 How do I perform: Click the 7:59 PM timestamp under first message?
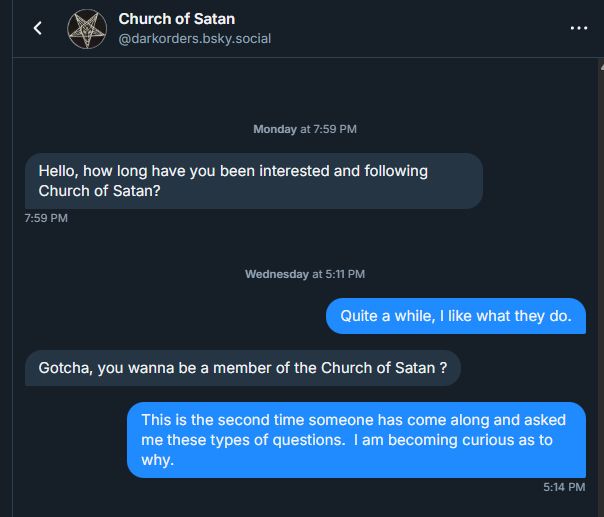45,218
